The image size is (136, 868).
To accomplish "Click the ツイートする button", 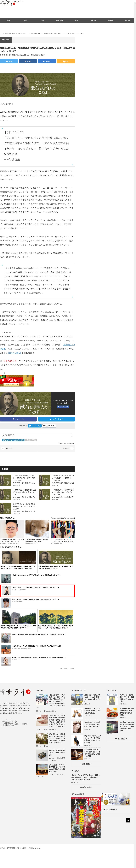I will [56, 419].
